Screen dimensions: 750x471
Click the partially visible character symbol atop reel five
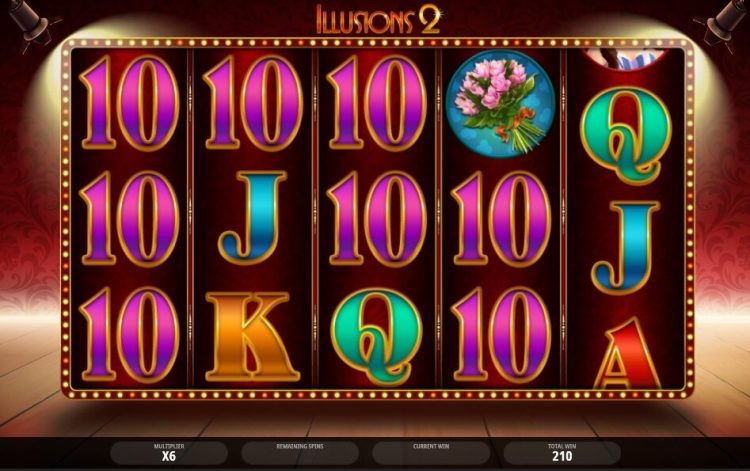tap(625, 59)
